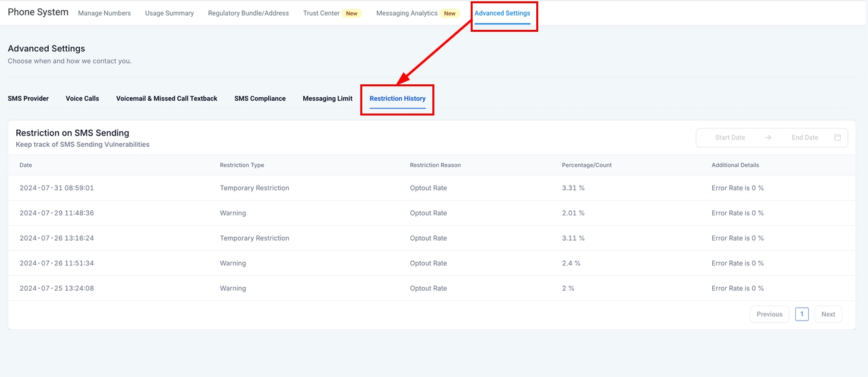This screenshot has height=377, width=868.
Task: Click the Start Date input field
Action: point(730,138)
